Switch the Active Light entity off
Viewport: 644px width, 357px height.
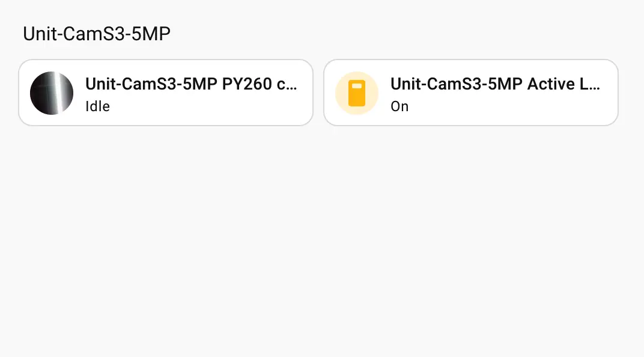(x=357, y=93)
